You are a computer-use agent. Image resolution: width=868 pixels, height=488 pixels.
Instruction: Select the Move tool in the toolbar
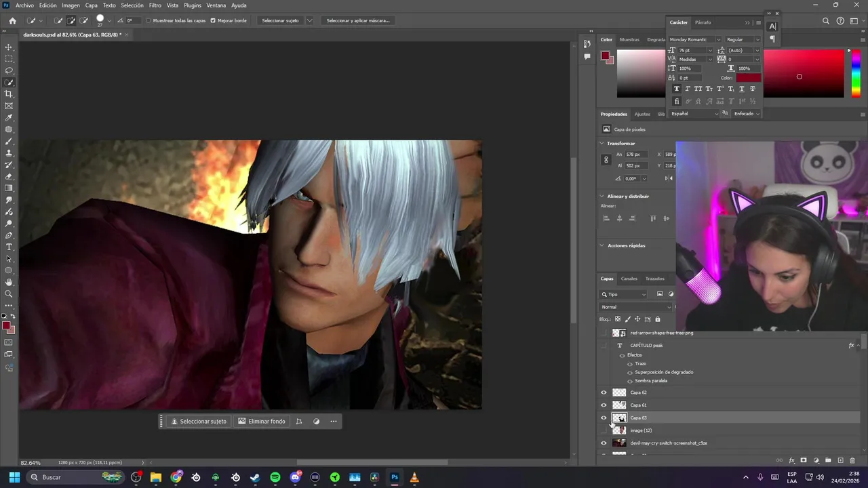9,47
